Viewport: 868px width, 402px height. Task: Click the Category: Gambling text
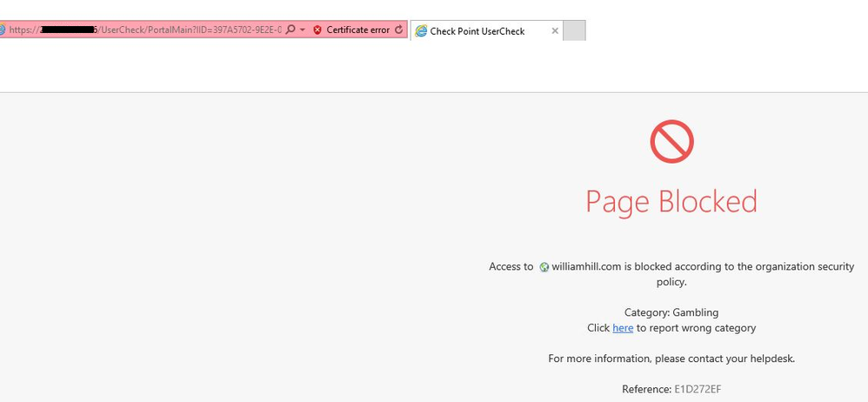pos(671,312)
